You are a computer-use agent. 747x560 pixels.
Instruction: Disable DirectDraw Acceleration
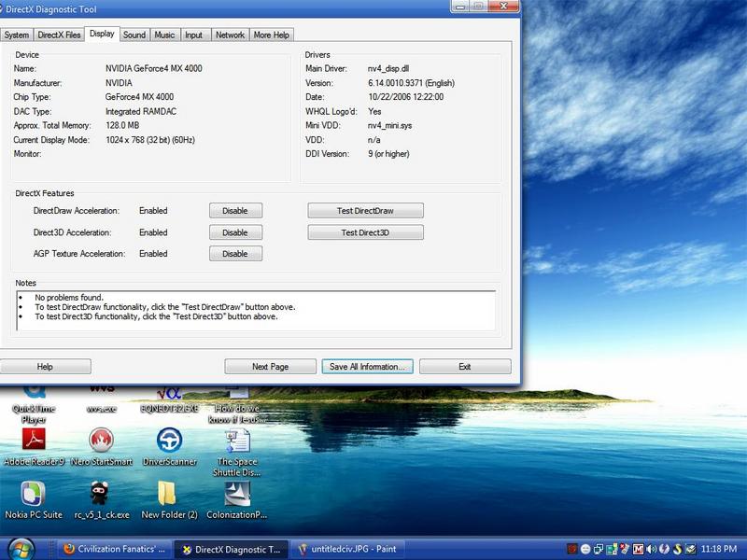[235, 211]
